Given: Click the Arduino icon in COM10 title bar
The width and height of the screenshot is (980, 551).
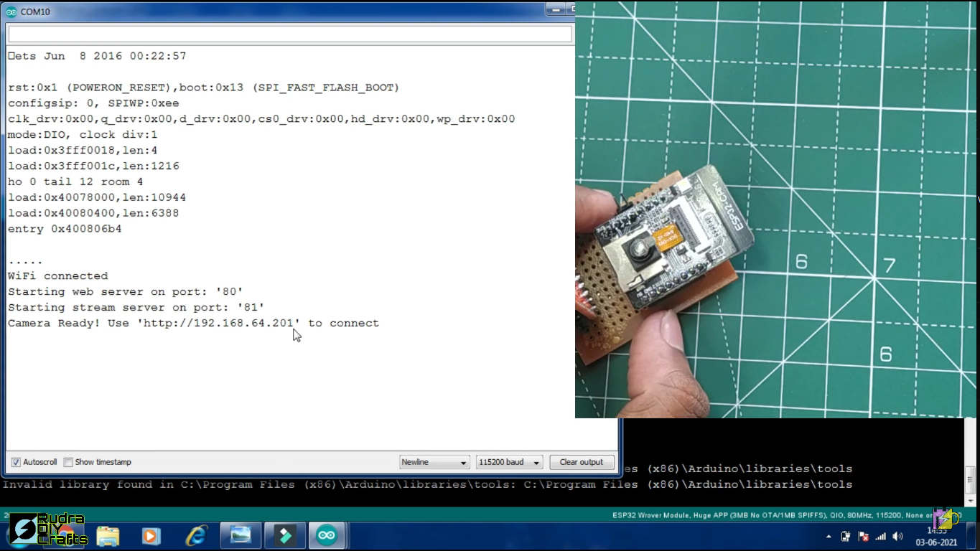Looking at the screenshot, I should pyautogui.click(x=11, y=11).
